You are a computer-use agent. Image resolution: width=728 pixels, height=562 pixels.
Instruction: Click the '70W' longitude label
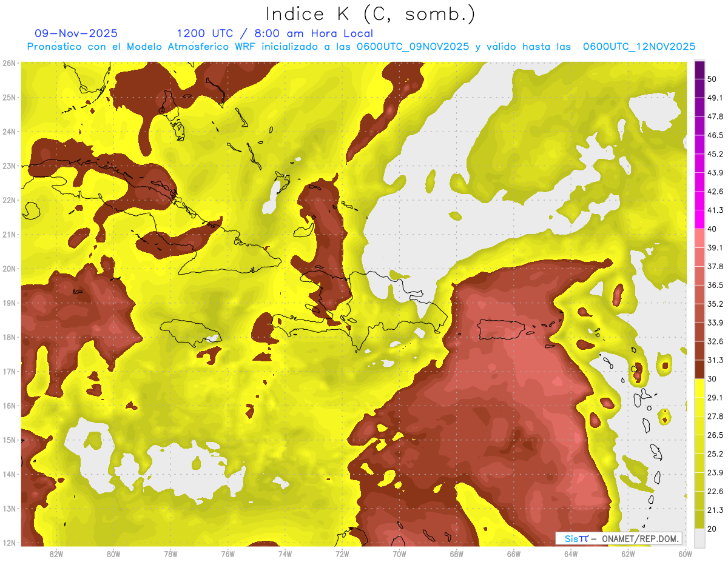(x=399, y=554)
